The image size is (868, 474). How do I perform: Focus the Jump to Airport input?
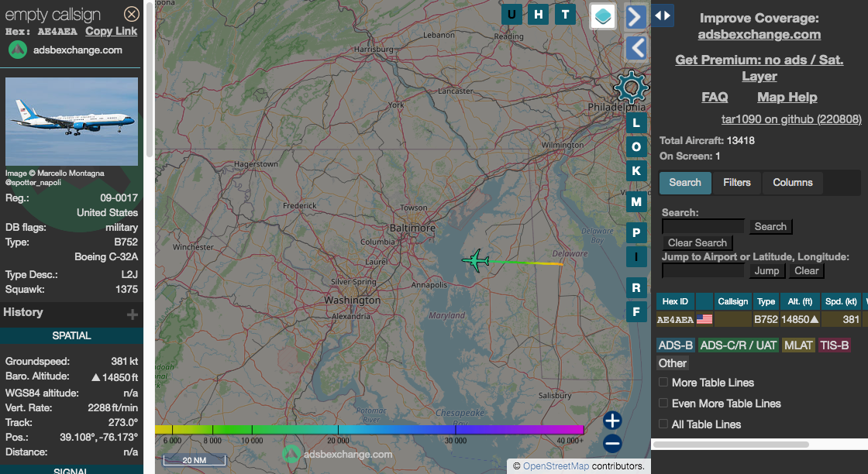click(x=703, y=270)
